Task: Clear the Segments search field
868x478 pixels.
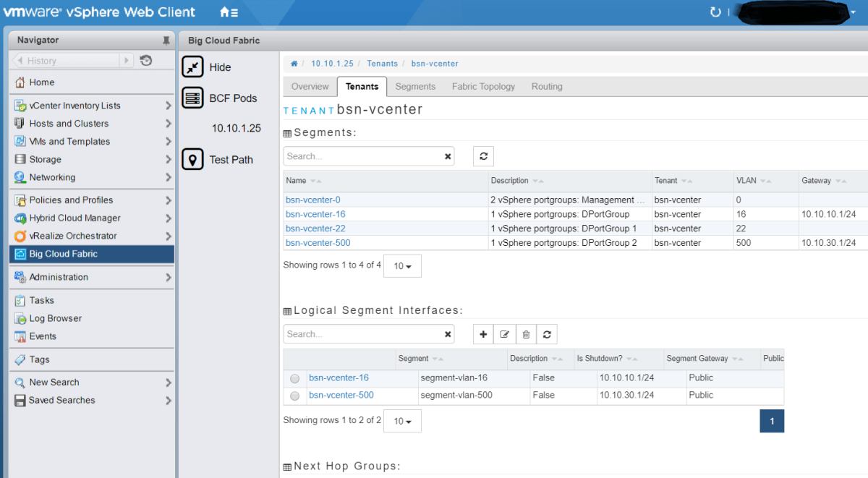Action: [448, 155]
